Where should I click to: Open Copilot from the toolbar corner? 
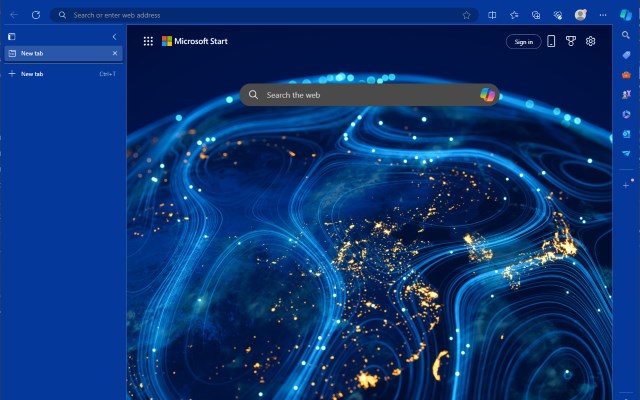(x=626, y=15)
